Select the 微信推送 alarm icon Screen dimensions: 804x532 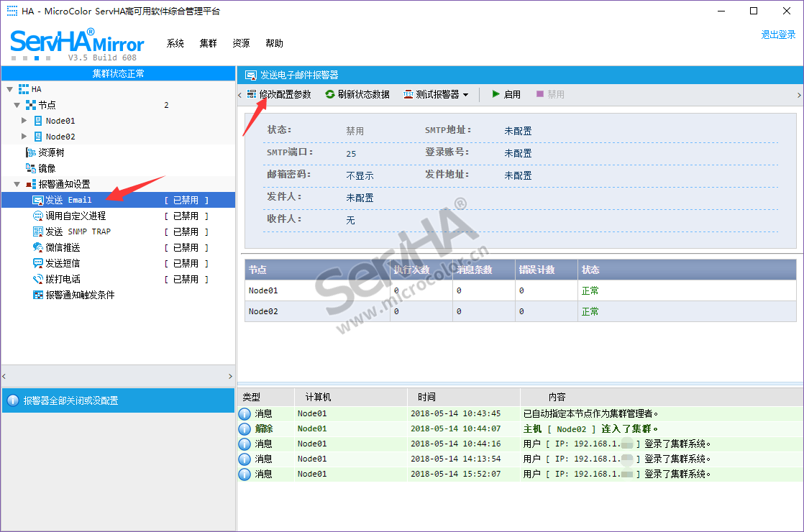pyautogui.click(x=38, y=247)
